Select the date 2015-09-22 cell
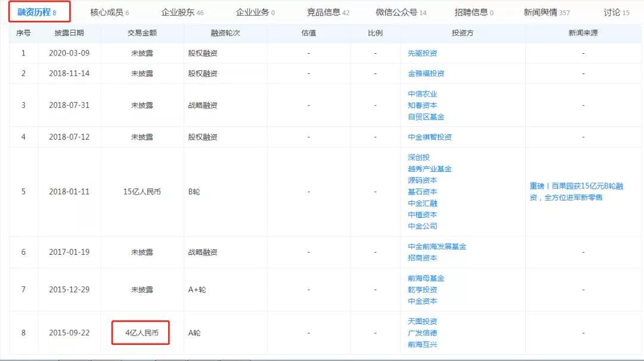Screen dimensions: 644x361 tap(69, 332)
